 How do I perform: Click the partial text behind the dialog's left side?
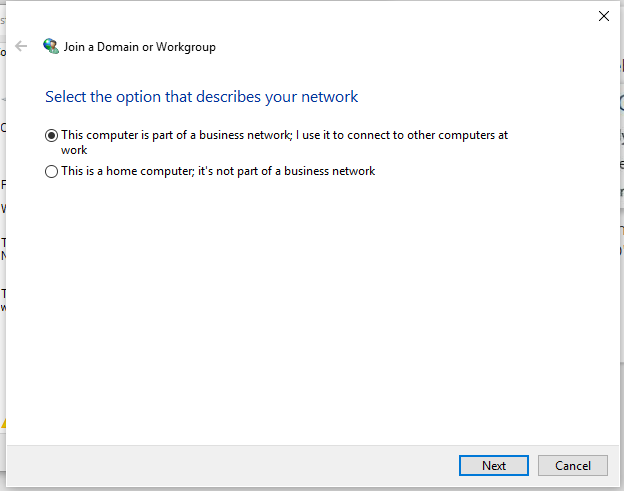3,186
